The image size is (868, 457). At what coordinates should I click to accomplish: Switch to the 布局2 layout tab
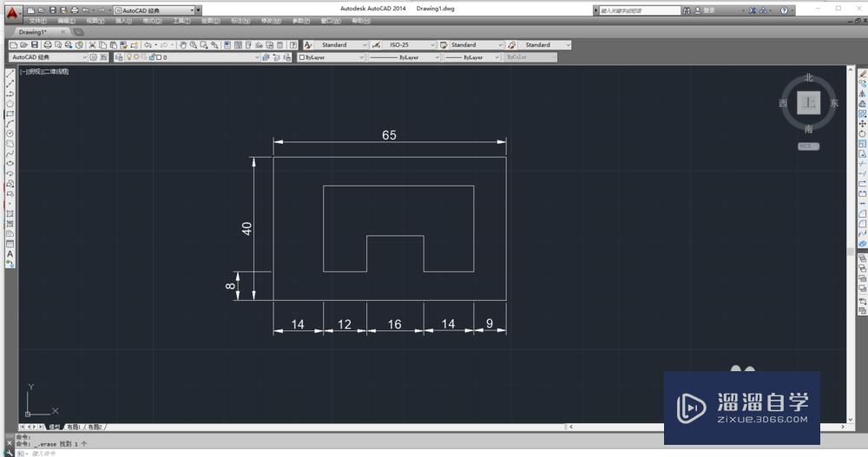pos(95,428)
